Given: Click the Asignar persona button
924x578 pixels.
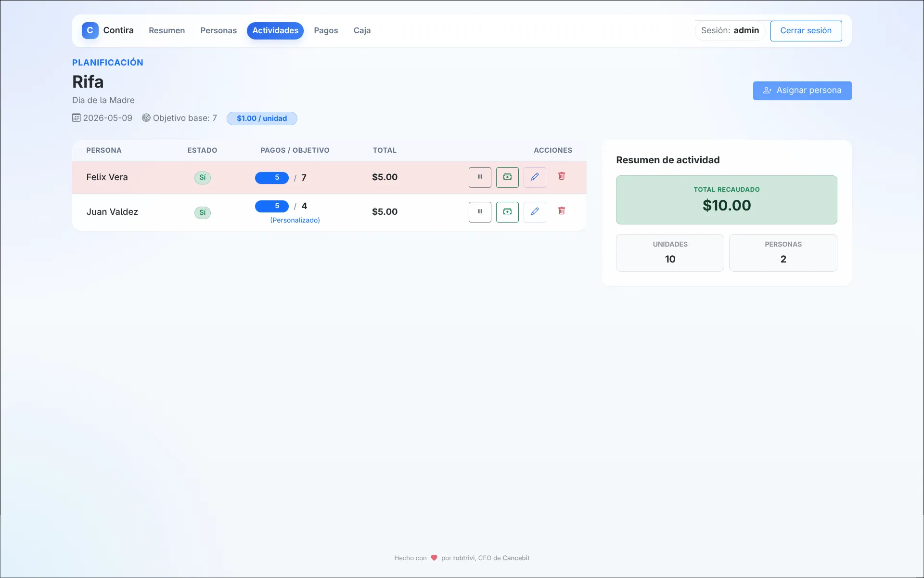Looking at the screenshot, I should (802, 91).
